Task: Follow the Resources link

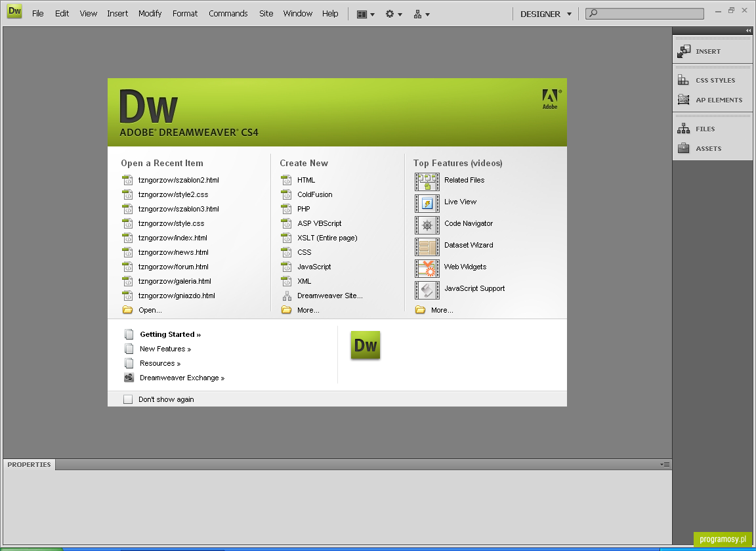Action: [160, 363]
